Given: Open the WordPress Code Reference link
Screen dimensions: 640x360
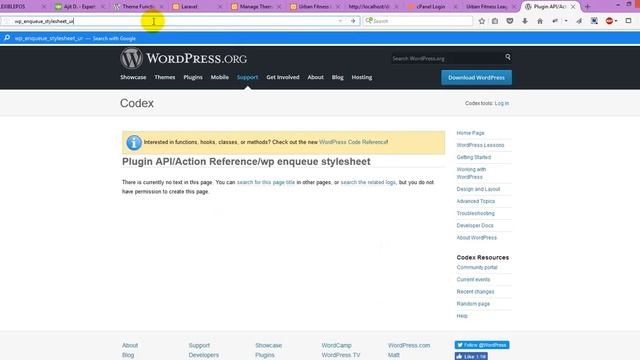Looking at the screenshot, I should click(x=353, y=142).
